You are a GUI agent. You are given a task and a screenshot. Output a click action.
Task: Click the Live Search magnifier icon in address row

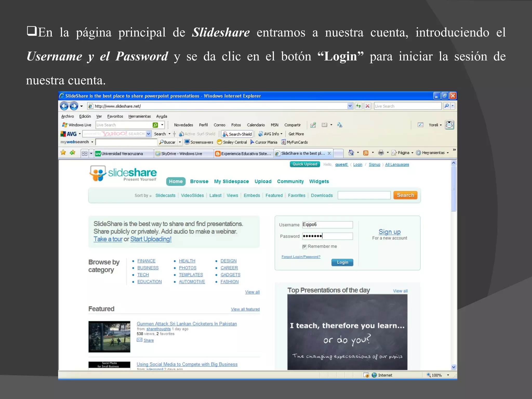tap(447, 106)
